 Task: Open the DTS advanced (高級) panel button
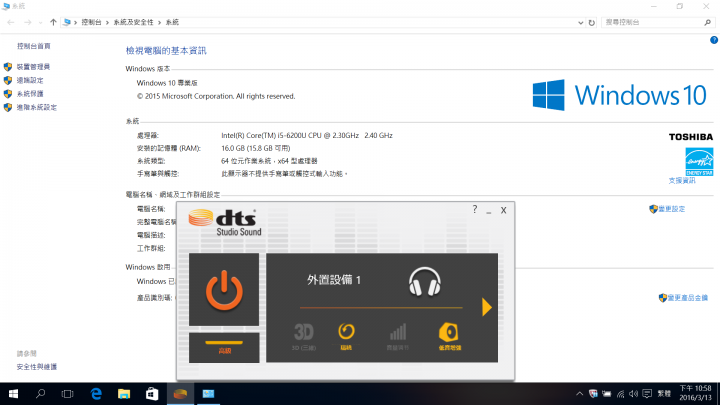tap(224, 348)
